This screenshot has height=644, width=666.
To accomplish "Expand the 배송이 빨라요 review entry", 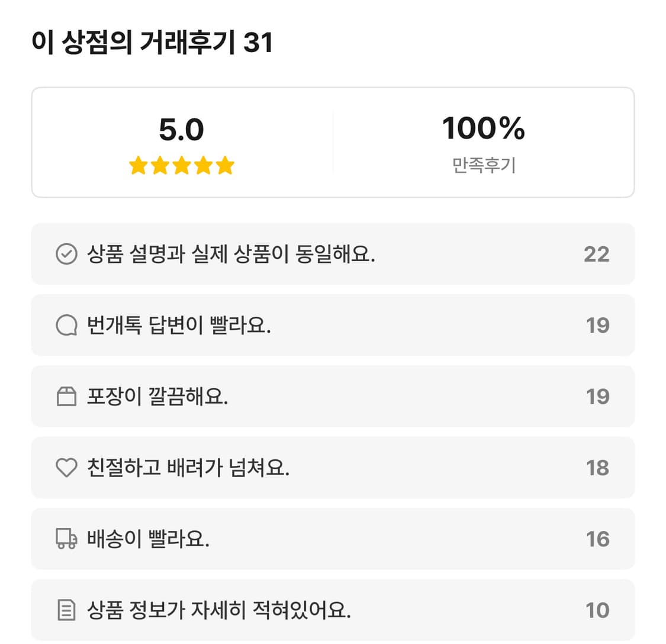I will (x=333, y=539).
